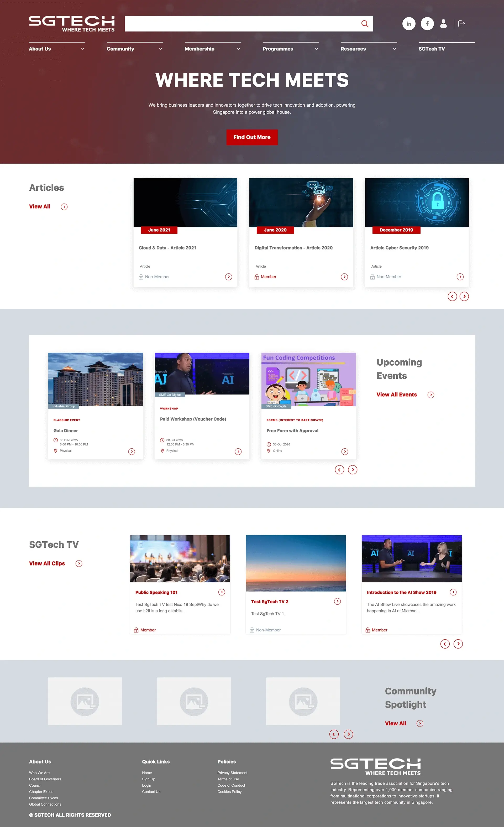Click the search magnifier icon
The width and height of the screenshot is (504, 830).
pyautogui.click(x=365, y=24)
